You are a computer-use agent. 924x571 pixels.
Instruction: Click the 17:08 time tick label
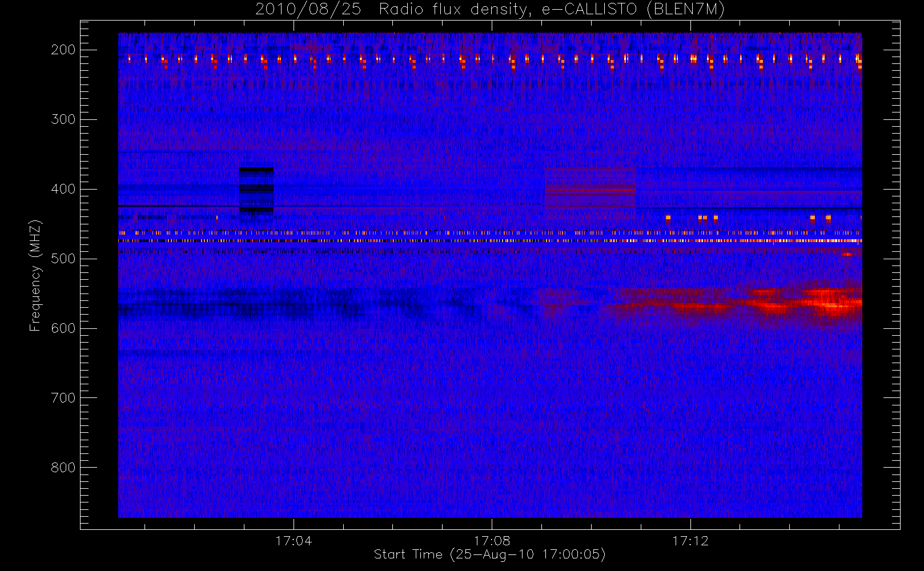click(x=492, y=541)
